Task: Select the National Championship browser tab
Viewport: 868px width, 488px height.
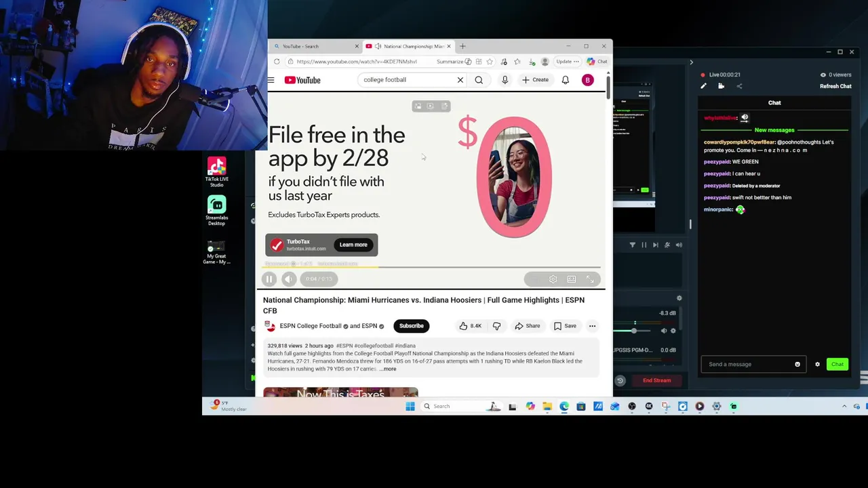Action: (409, 46)
